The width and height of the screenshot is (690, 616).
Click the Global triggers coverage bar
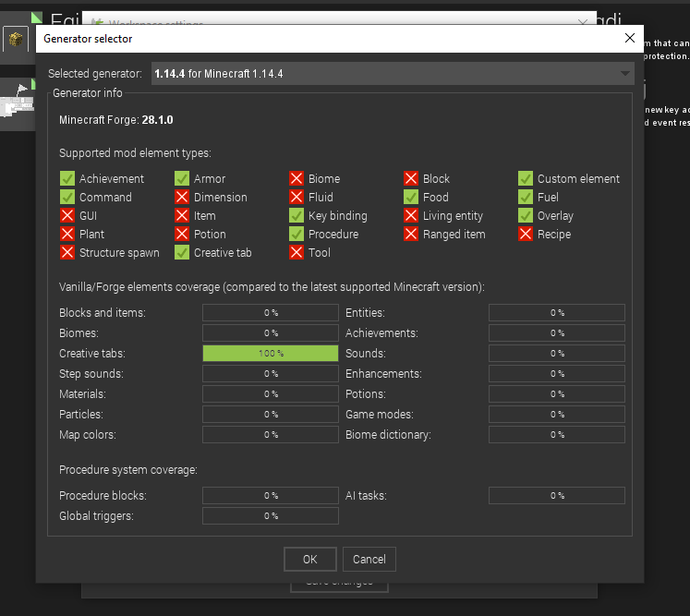[x=271, y=515]
